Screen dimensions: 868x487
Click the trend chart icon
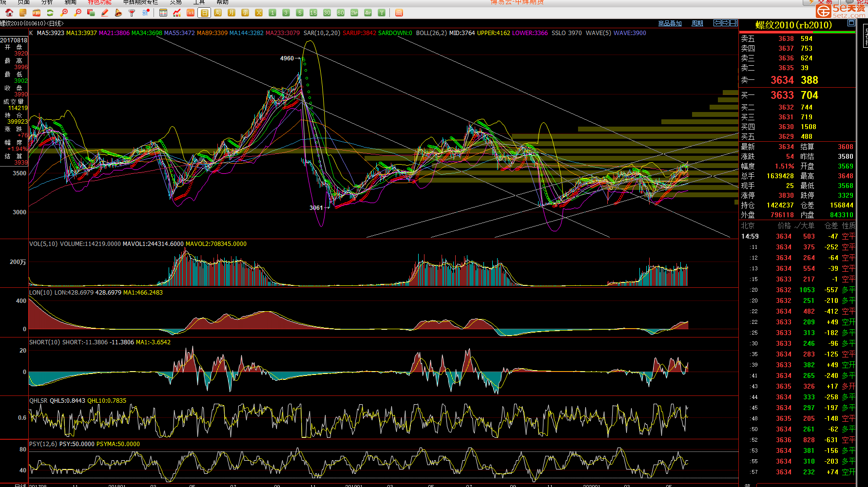point(177,13)
